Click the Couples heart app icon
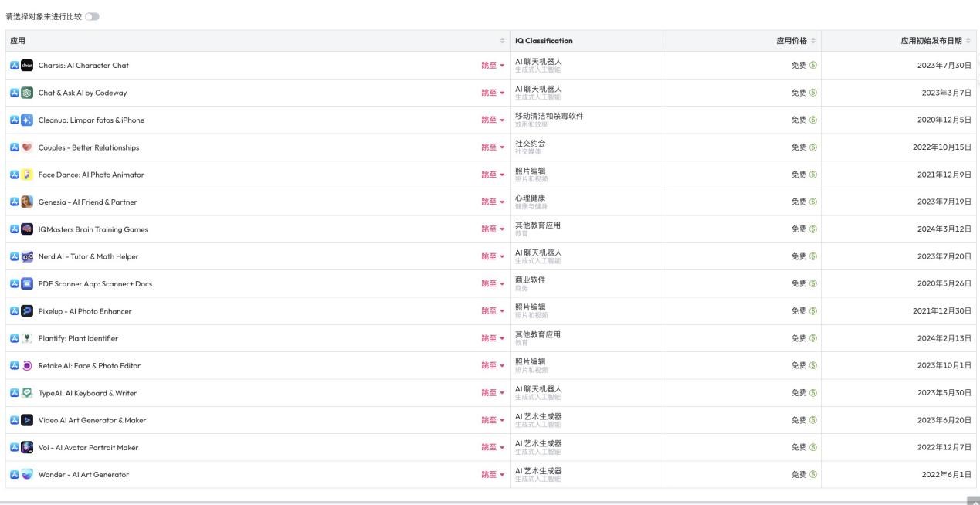 [x=26, y=147]
